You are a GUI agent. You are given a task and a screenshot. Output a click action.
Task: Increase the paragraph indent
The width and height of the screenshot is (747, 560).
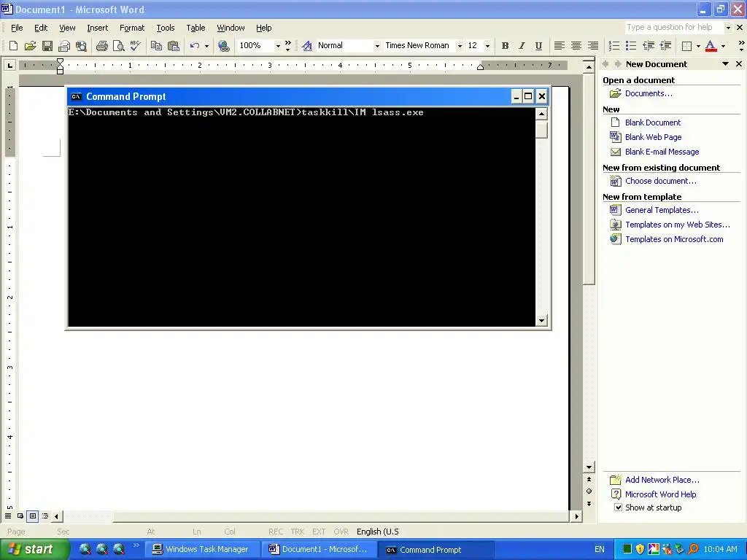pyautogui.click(x=665, y=46)
